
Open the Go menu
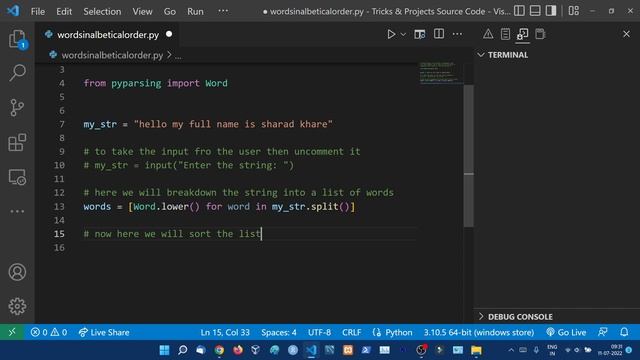coord(169,11)
